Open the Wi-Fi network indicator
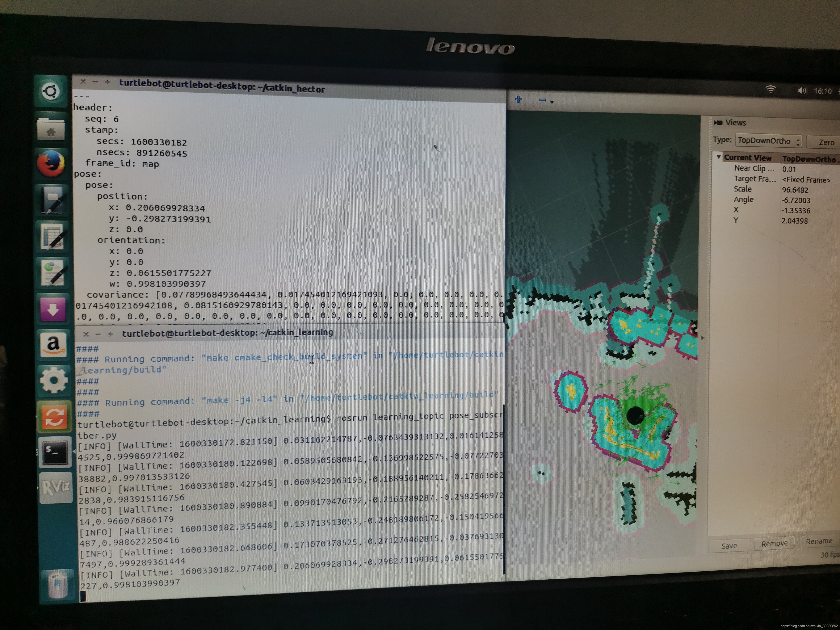 click(770, 89)
